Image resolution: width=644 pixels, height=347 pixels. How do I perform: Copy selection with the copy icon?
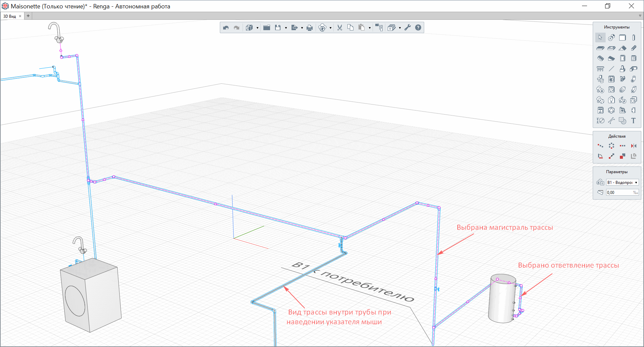350,28
